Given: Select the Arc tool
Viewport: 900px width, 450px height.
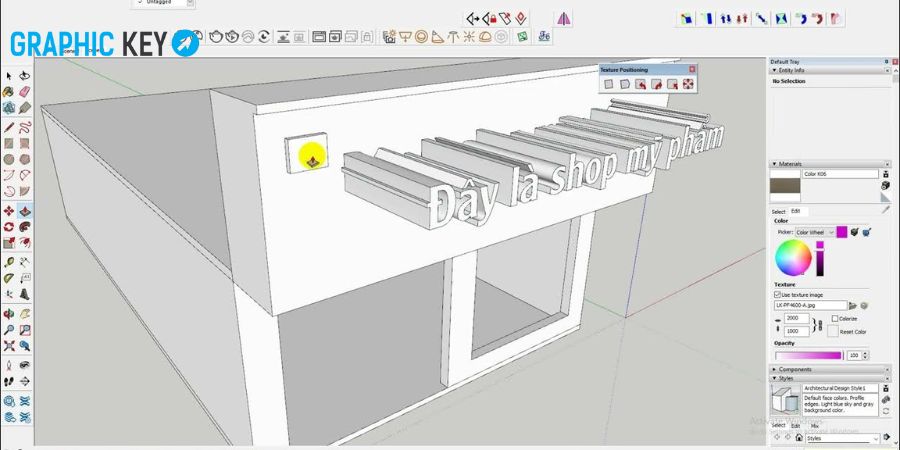Looking at the screenshot, I should [9, 175].
